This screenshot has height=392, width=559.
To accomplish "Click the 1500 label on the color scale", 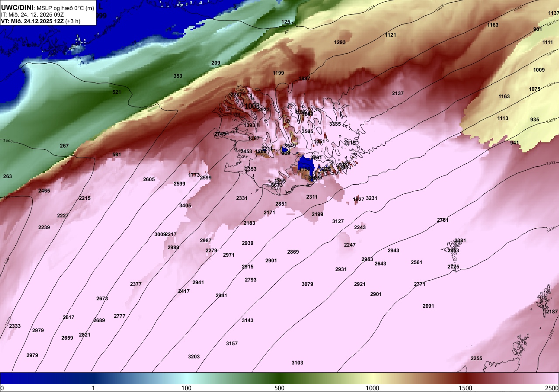I will click(466, 388).
